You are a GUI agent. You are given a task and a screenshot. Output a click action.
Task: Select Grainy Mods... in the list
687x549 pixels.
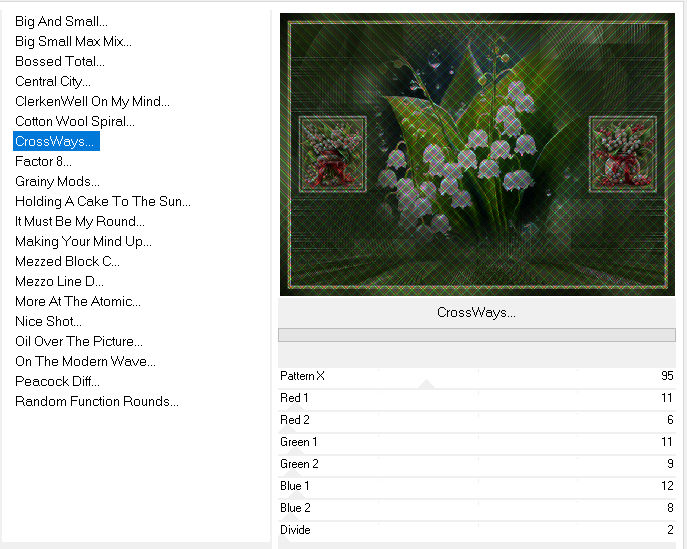[x=57, y=181]
